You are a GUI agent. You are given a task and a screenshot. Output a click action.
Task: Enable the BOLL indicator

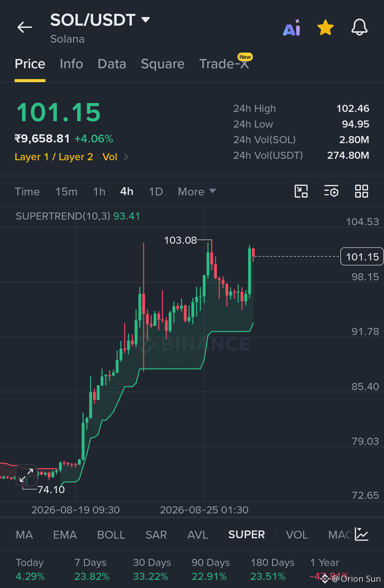point(111,535)
